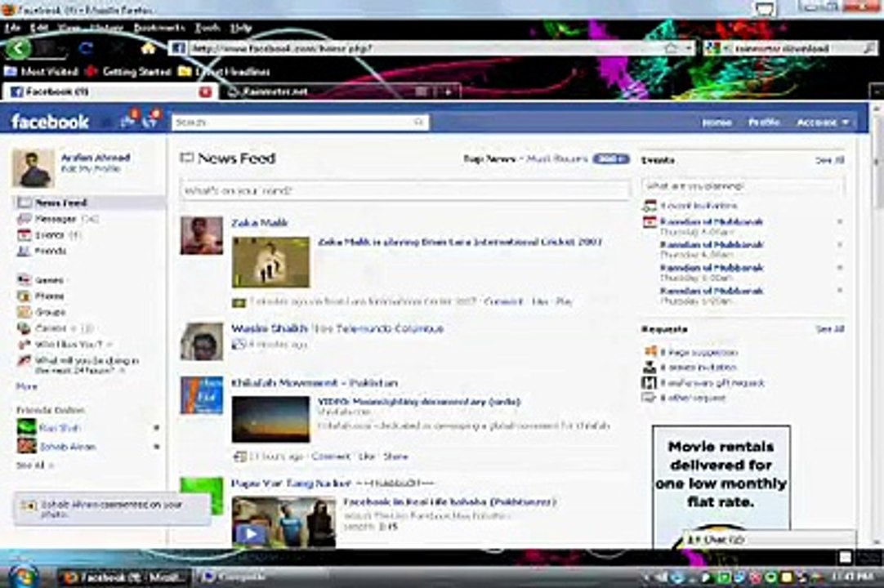This screenshot has width=884, height=588.
Task: Open the Help menu
Action: point(241,28)
